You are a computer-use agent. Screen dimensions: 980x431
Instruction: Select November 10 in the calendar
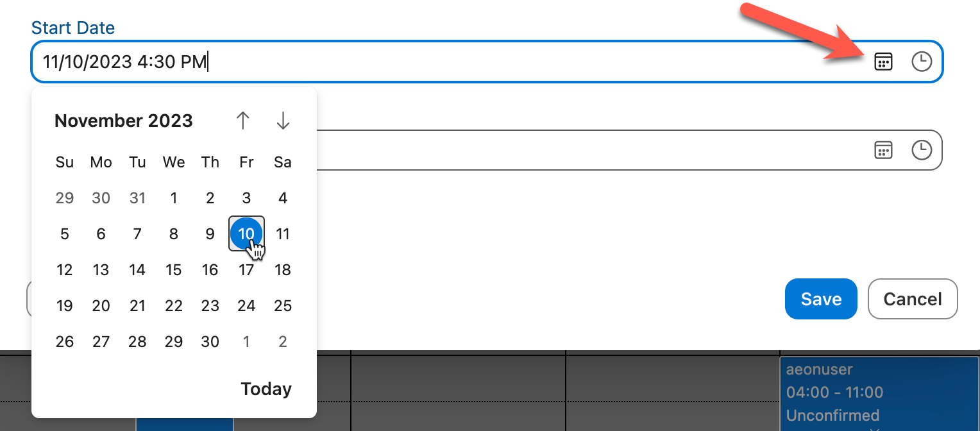(x=246, y=233)
